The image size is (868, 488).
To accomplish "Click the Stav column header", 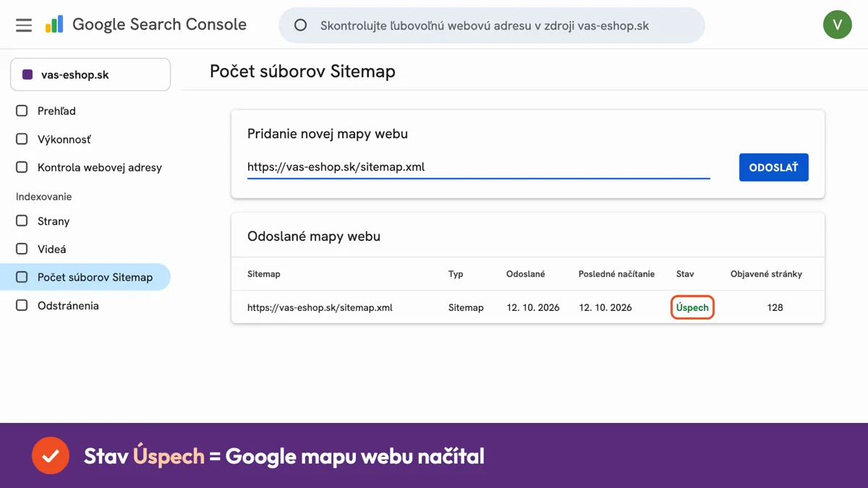I will [x=685, y=274].
